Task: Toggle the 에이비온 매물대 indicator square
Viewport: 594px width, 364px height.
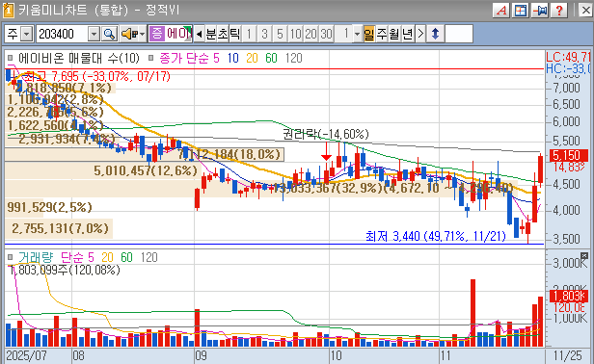Action: click(x=11, y=58)
